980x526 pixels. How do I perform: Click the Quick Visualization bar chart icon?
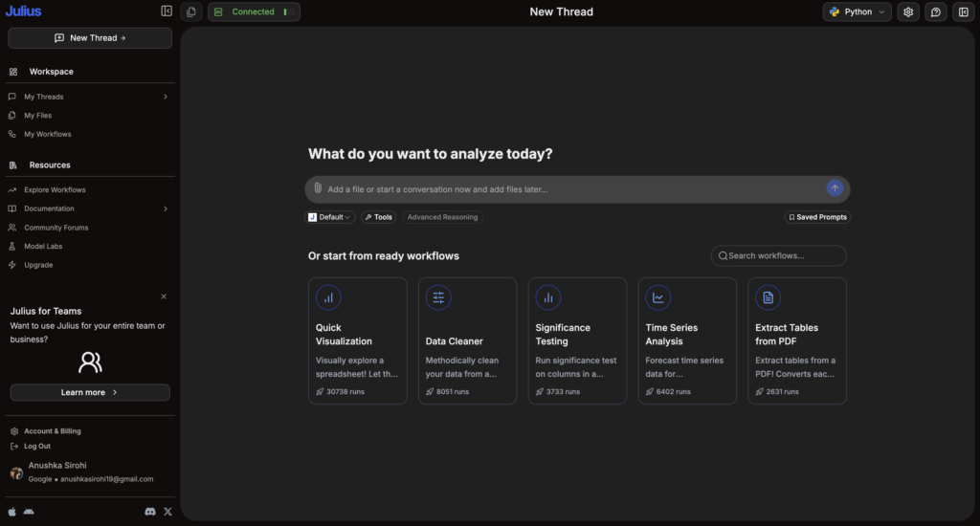click(328, 297)
